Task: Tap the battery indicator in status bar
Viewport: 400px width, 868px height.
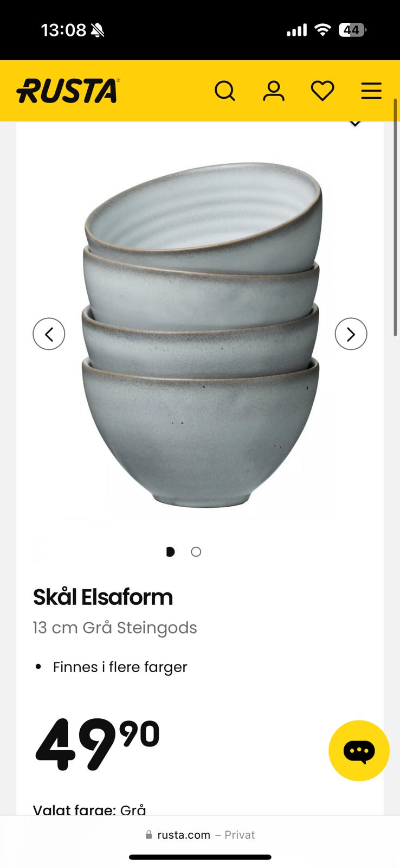Action: (x=352, y=30)
